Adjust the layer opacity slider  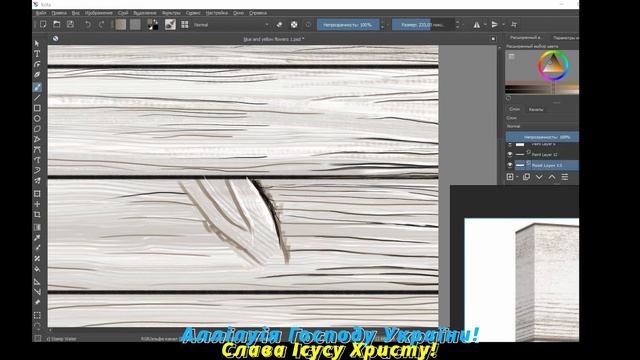[542, 137]
